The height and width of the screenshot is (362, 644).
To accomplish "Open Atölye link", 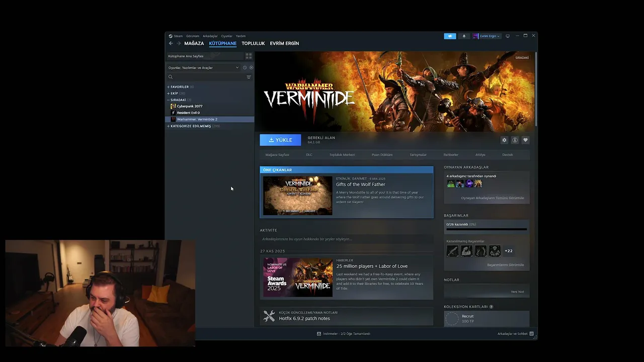I will click(480, 155).
